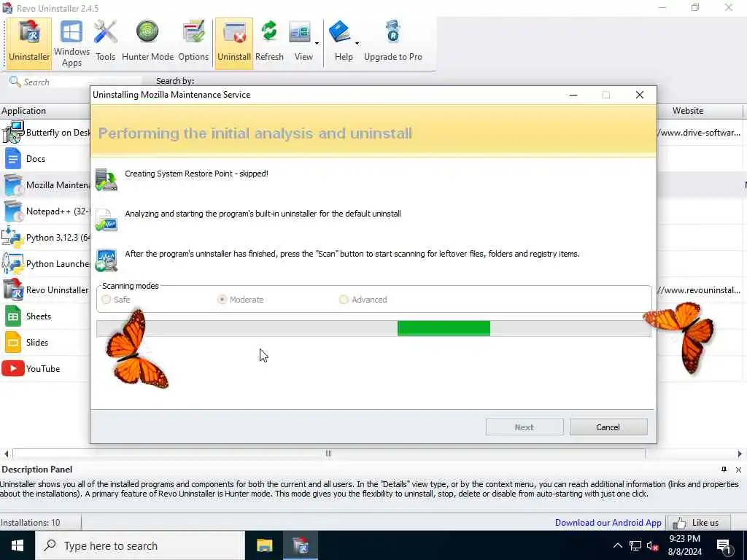Click Revo Uninstaller taskbar icon

[x=301, y=545]
